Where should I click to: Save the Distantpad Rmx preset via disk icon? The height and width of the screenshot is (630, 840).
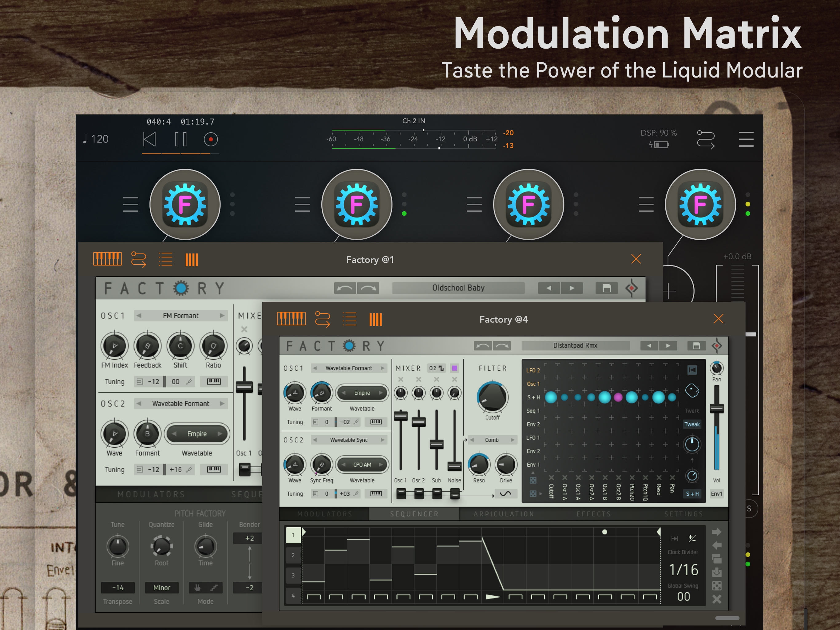coord(696,346)
